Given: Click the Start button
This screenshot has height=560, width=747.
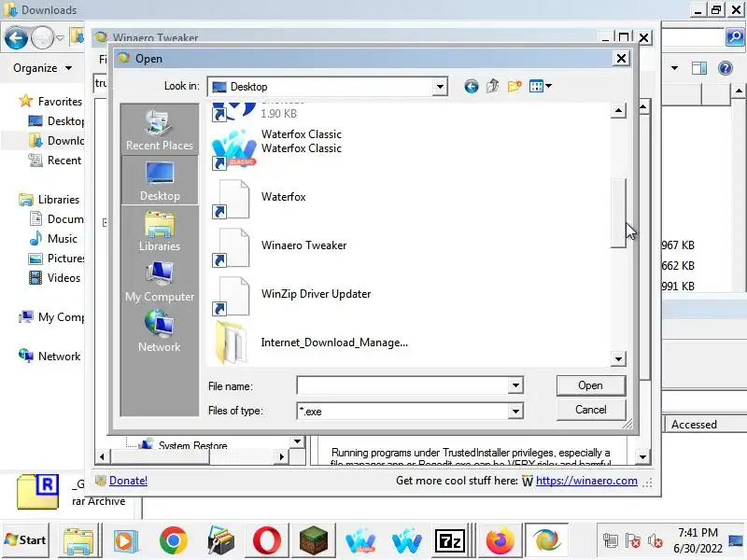Looking at the screenshot, I should click(x=25, y=540).
